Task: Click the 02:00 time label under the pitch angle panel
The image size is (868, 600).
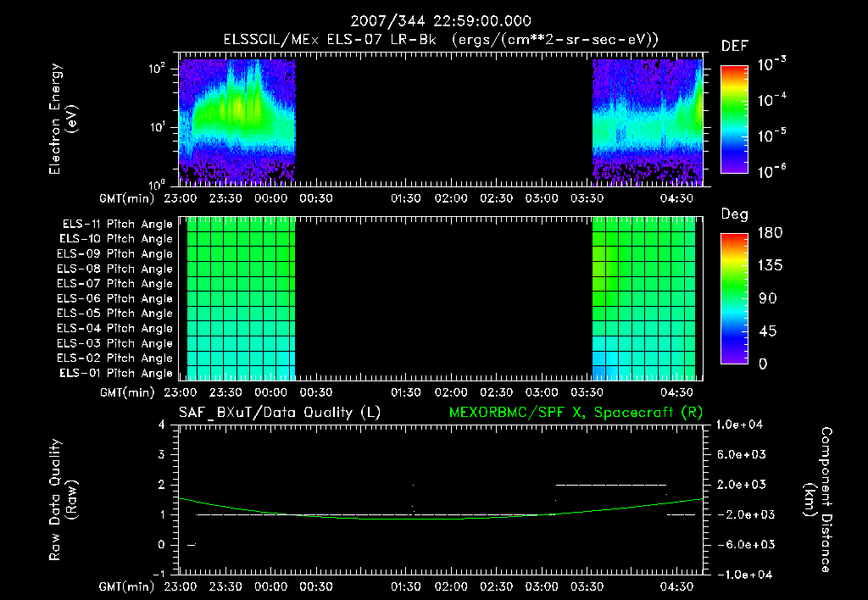Action: click(451, 392)
